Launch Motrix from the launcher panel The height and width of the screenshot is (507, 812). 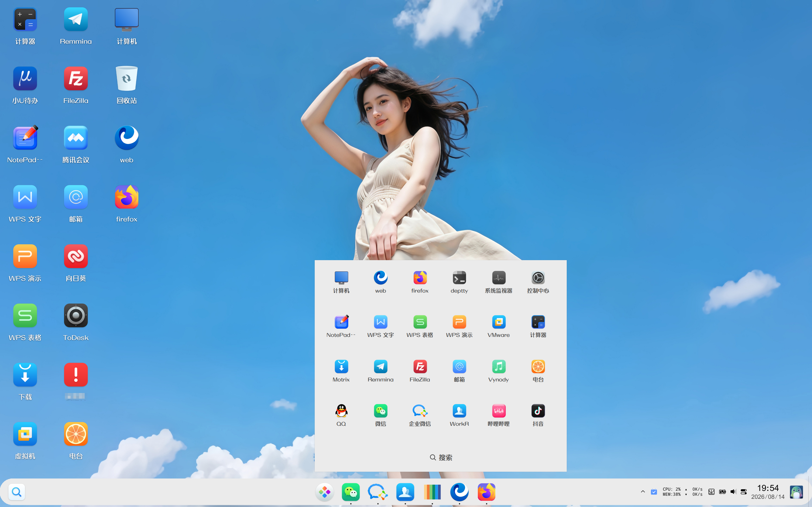click(x=341, y=371)
